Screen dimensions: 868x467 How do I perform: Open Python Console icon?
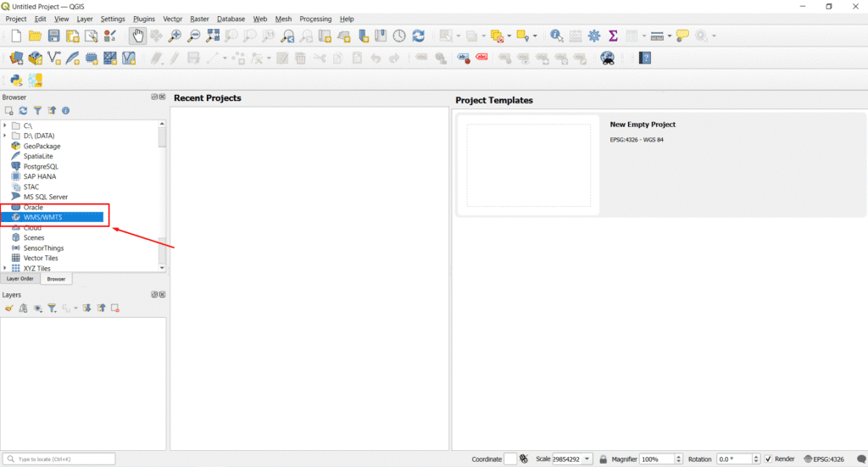point(16,81)
